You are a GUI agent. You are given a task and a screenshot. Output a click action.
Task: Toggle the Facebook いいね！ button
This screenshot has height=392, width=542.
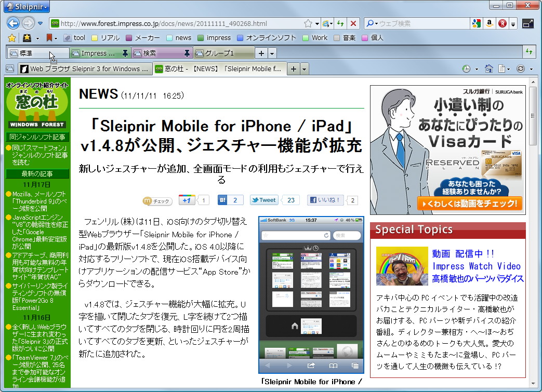325,200
